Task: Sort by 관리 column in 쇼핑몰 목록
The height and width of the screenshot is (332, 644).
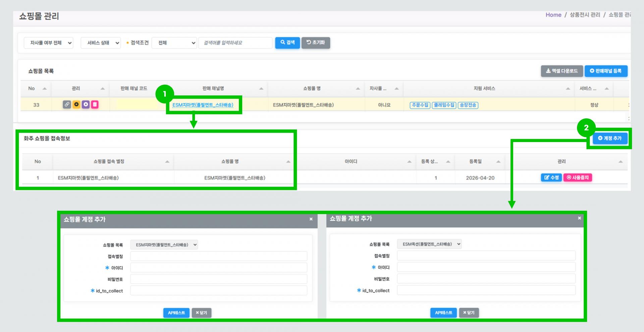Action: 103,88
